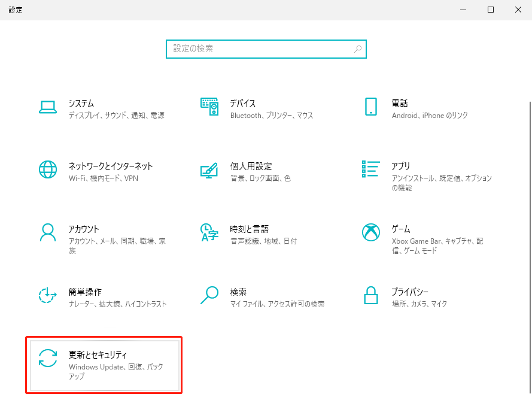Click description Android、iPhone のリンク
Screen dimensions: 532x403
(430, 116)
